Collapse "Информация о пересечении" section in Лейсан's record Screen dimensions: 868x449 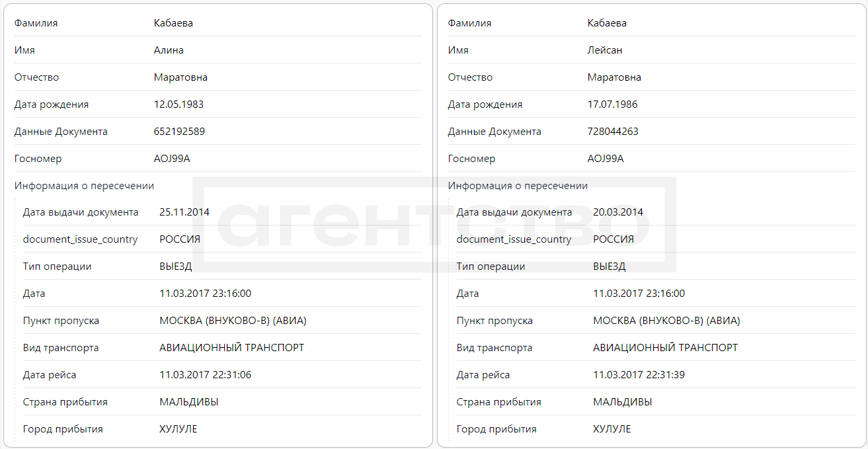coord(518,186)
